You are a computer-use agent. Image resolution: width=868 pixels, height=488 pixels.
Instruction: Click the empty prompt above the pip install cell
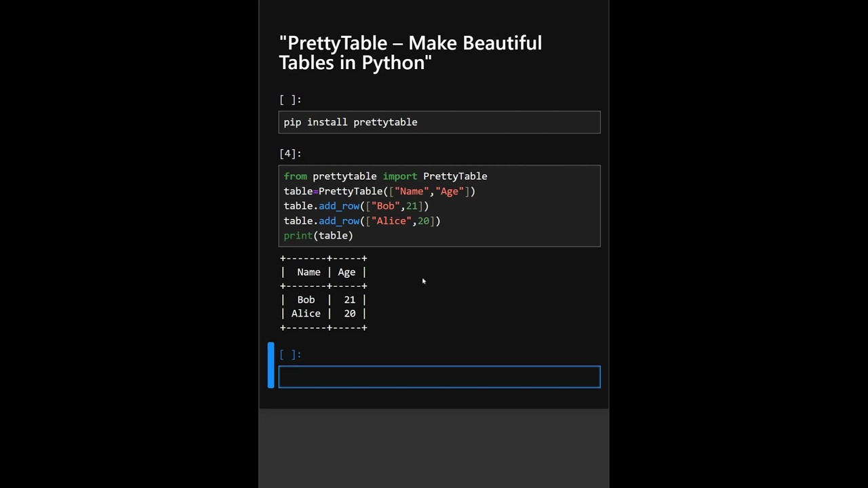click(x=290, y=100)
